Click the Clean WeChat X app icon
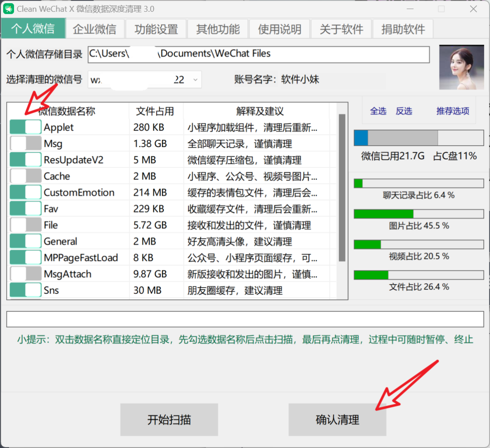Image resolution: width=490 pixels, height=448 pixels. pyautogui.click(x=9, y=9)
